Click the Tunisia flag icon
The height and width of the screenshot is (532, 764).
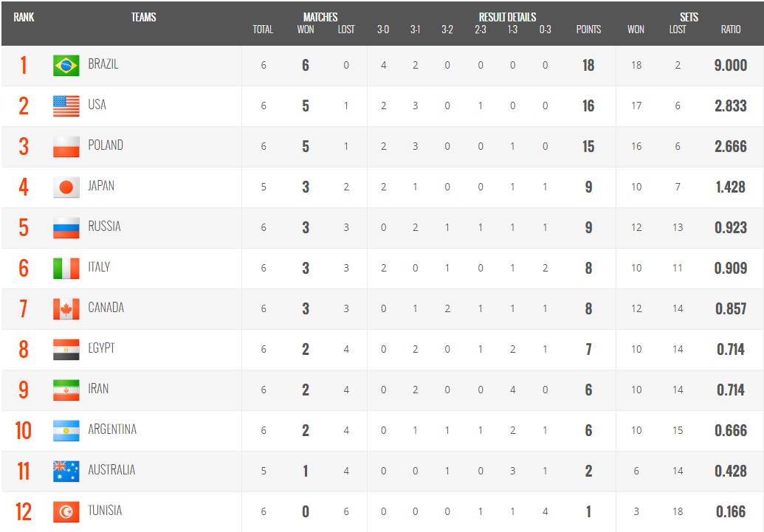(x=66, y=512)
